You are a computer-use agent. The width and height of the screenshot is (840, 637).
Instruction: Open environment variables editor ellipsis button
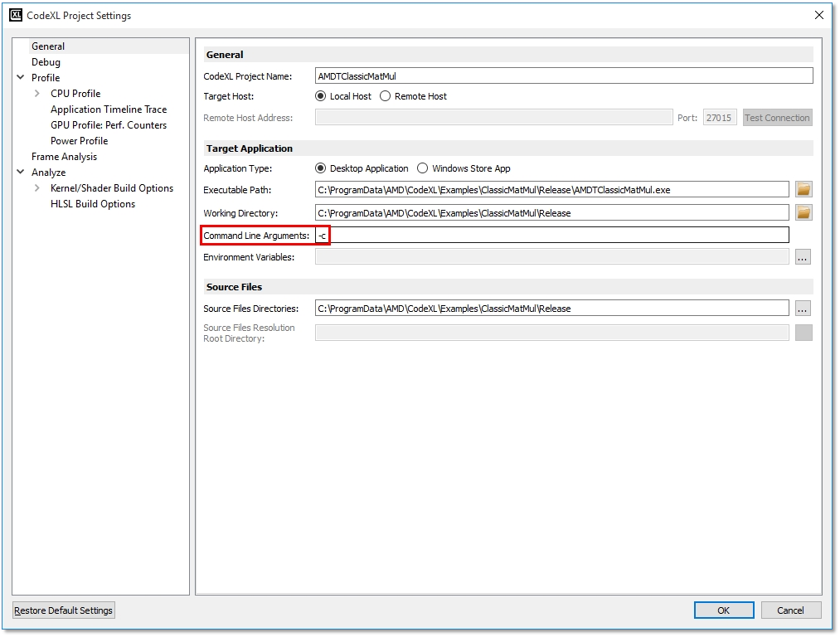coord(803,257)
